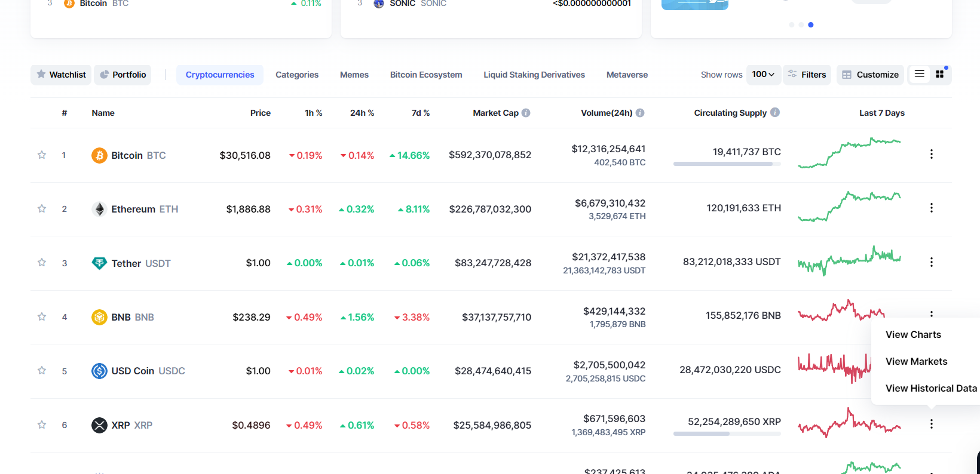Open Bitcoin's last 7 days sparkline chart
This screenshot has width=980, height=474.
(x=849, y=153)
